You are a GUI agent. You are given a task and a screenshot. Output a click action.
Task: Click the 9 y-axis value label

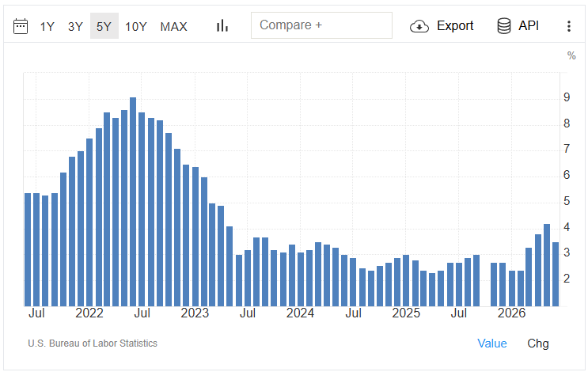click(567, 97)
